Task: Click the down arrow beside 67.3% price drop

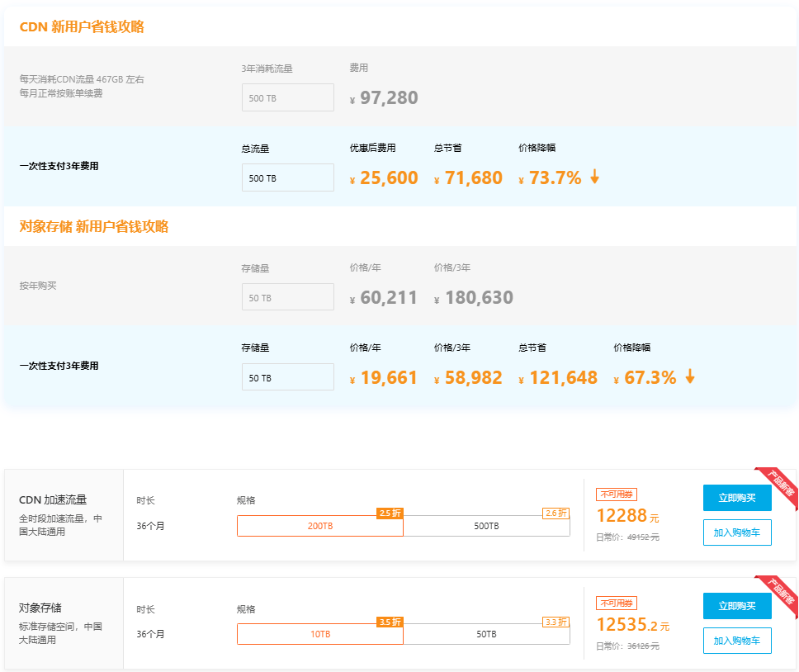Action: (689, 376)
